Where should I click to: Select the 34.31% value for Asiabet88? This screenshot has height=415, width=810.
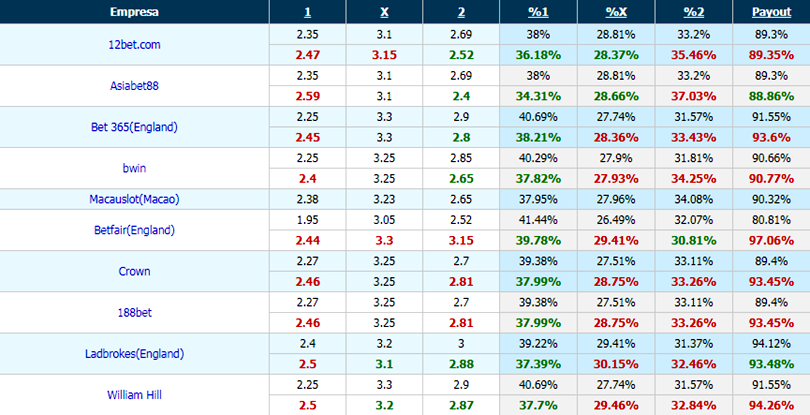point(538,96)
